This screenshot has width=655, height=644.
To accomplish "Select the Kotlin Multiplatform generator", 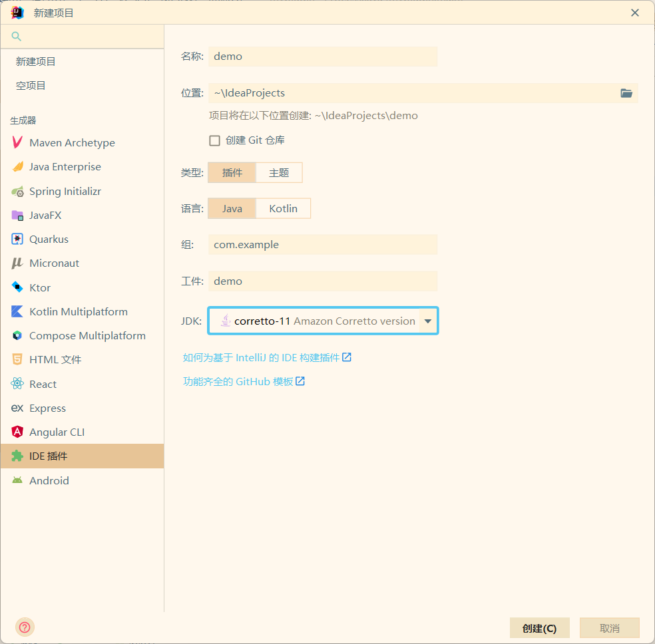I will pos(82,311).
